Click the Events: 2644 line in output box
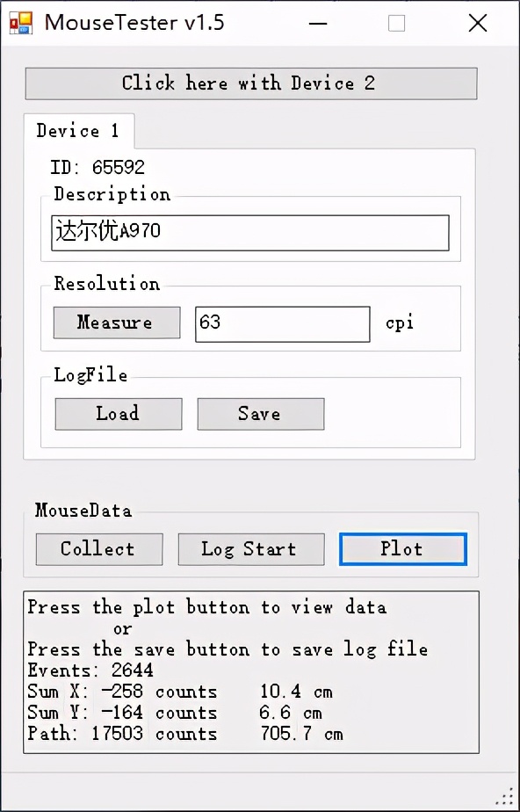 click(x=90, y=671)
